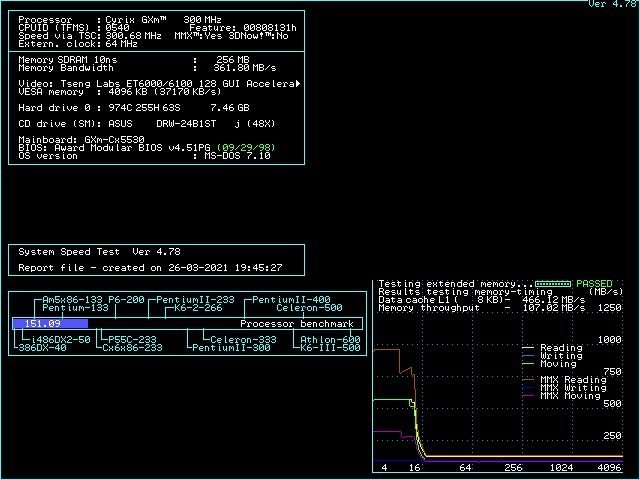Viewport: 640px width, 480px height.
Task: Click the MMX Writing legend entry
Action: click(564, 388)
